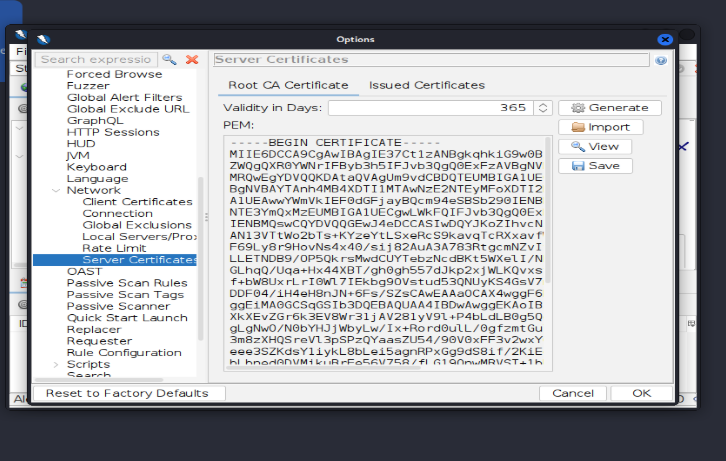This screenshot has width=726, height=461.
Task: Click the search magnifier icon beside search field
Action: [x=169, y=60]
